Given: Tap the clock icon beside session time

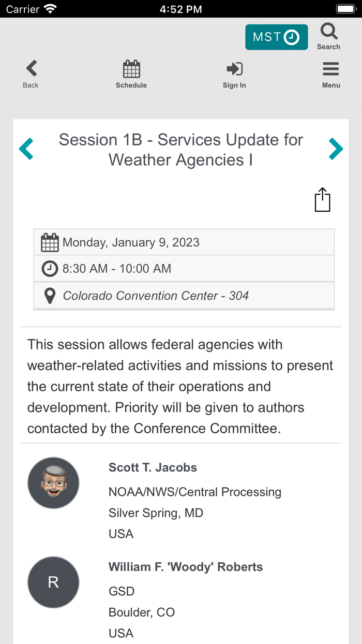Looking at the screenshot, I should pyautogui.click(x=50, y=269).
